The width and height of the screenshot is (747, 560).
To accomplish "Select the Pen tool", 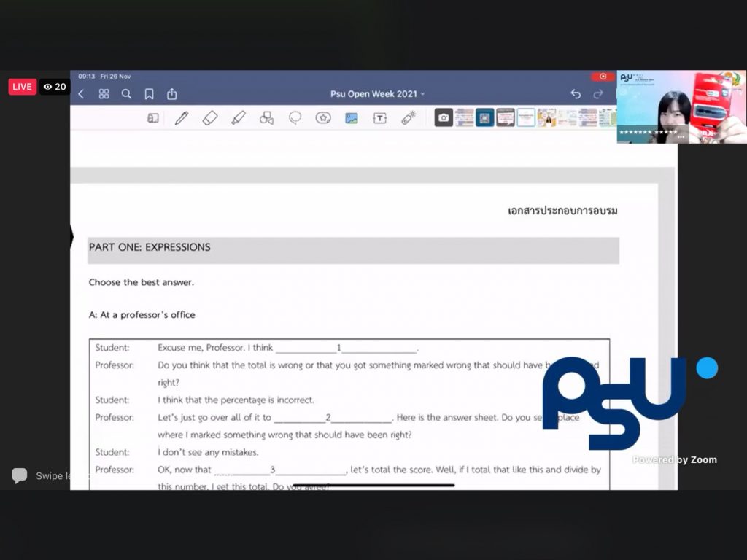I will tap(182, 118).
